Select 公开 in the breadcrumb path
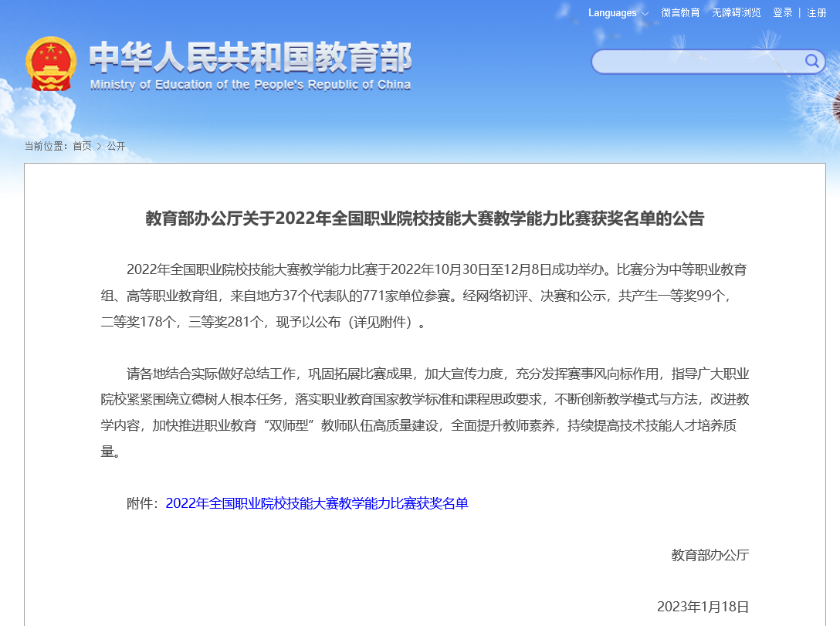Viewport: 840px width, 626px height. [x=116, y=146]
